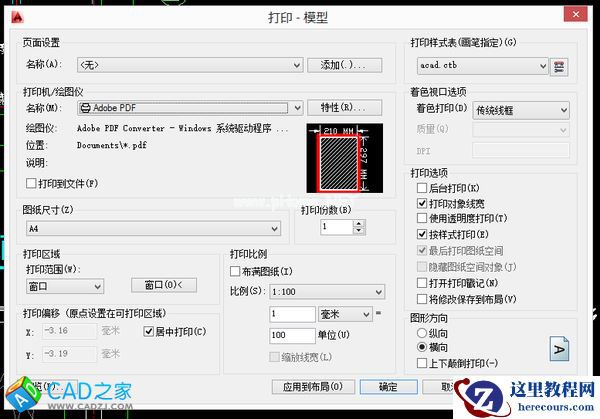The image size is (600, 419).
Task: Click the Window selection button
Action: coord(164,285)
